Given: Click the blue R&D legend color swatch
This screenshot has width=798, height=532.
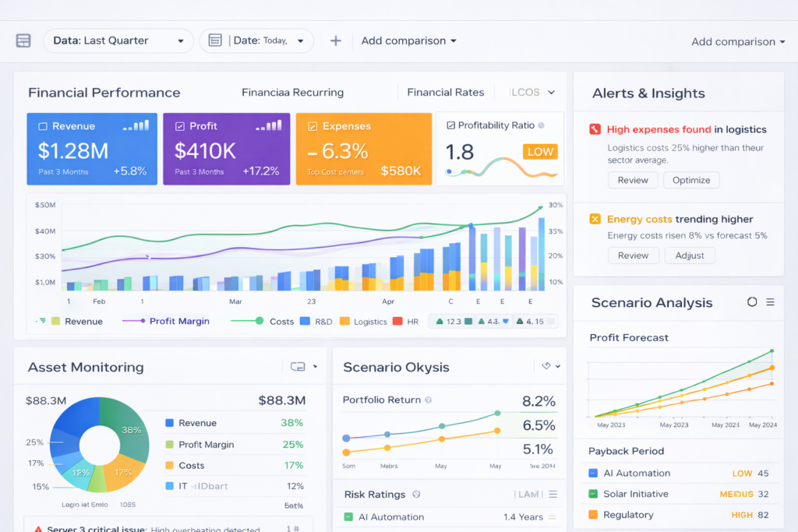Looking at the screenshot, I should tap(305, 321).
